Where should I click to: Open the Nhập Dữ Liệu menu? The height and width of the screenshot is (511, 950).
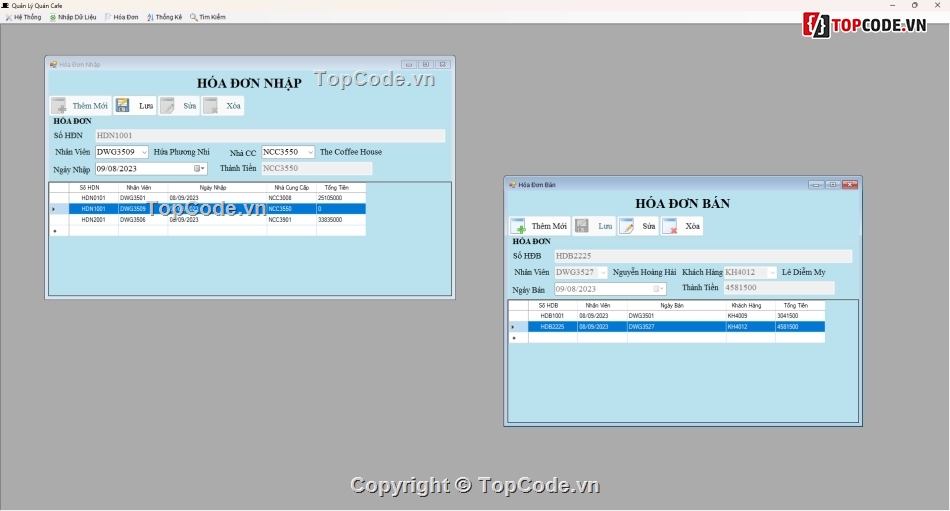point(74,17)
